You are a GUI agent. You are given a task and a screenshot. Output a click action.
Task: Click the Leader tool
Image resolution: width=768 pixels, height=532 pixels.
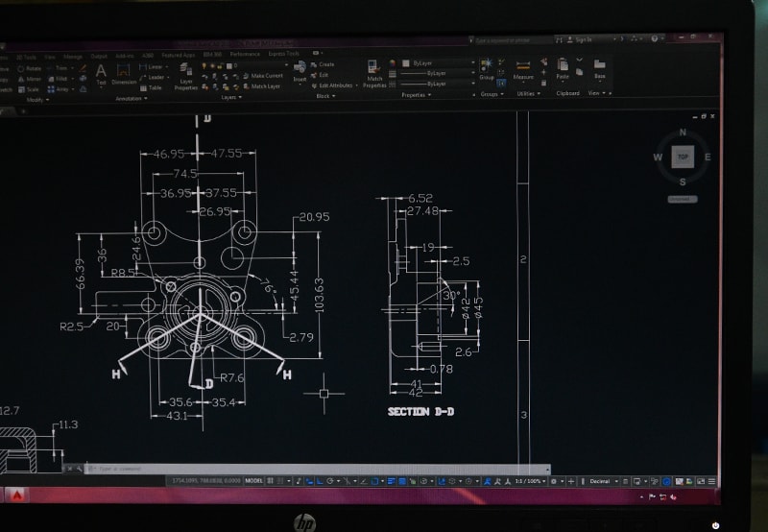(153, 78)
